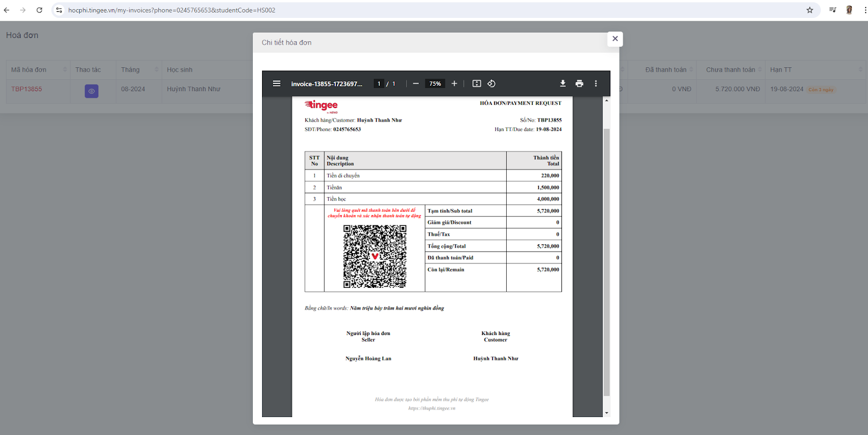868x435 pixels.
Task: Rotate the invoice counterclockwise
Action: tap(492, 84)
